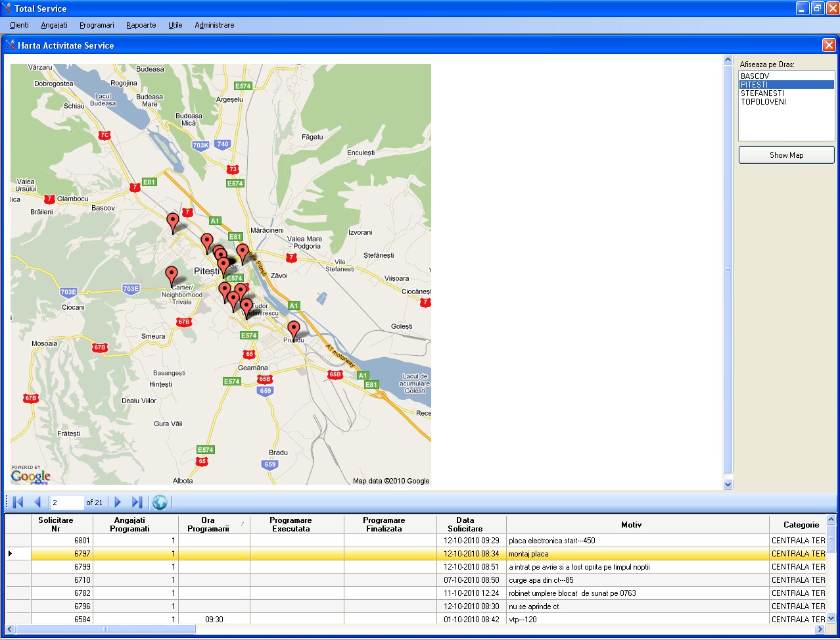Click the Harta Activitate Service window icon
The image size is (840, 640).
click(11, 45)
